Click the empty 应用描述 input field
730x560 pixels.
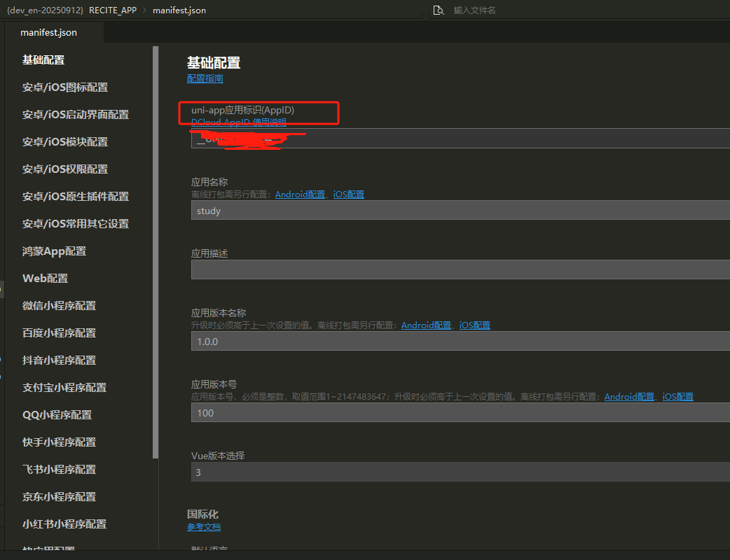click(460, 269)
